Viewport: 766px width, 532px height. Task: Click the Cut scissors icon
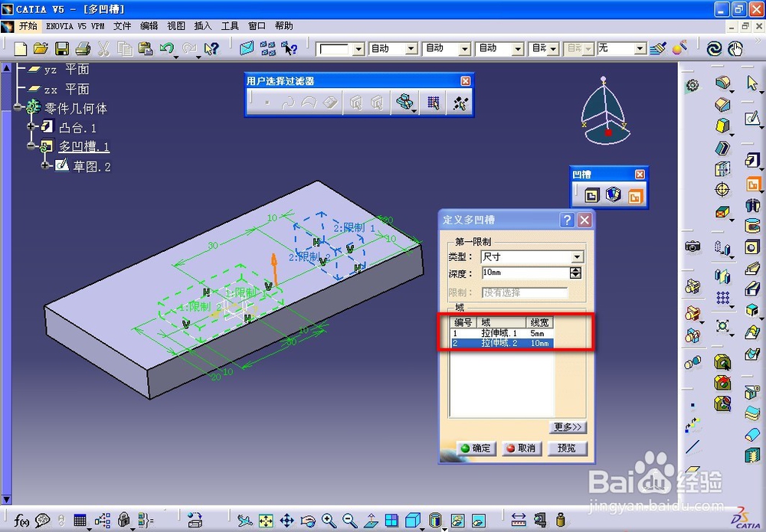pos(103,49)
